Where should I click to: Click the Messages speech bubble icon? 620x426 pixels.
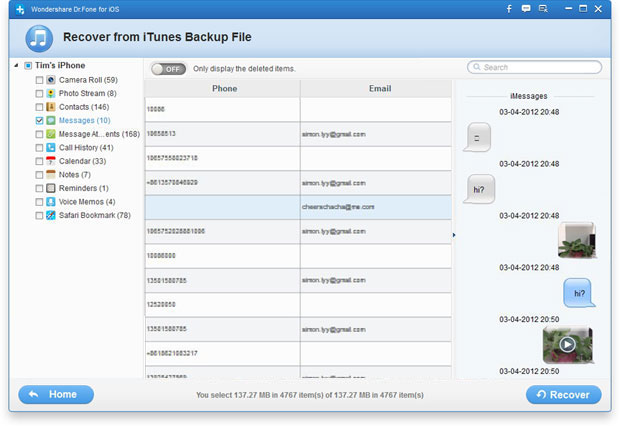[51, 120]
